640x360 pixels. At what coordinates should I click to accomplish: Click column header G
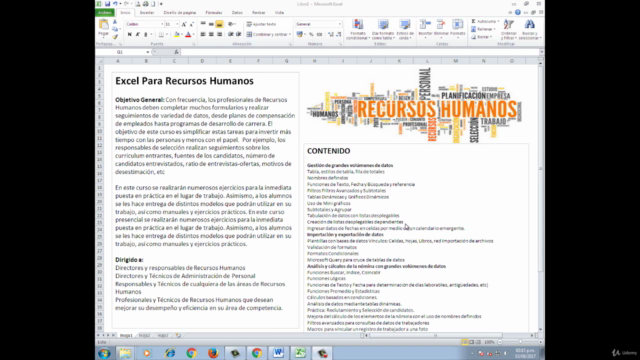(287, 61)
